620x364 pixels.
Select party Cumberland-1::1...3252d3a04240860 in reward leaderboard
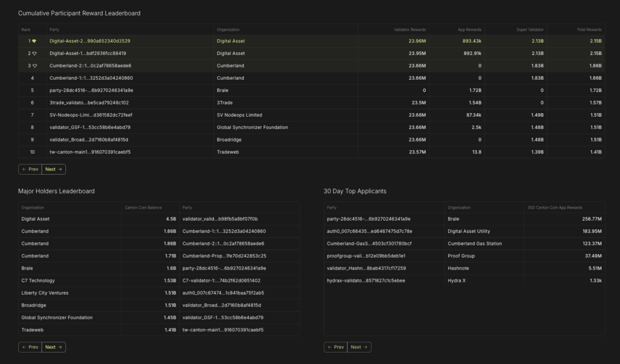tap(91, 78)
